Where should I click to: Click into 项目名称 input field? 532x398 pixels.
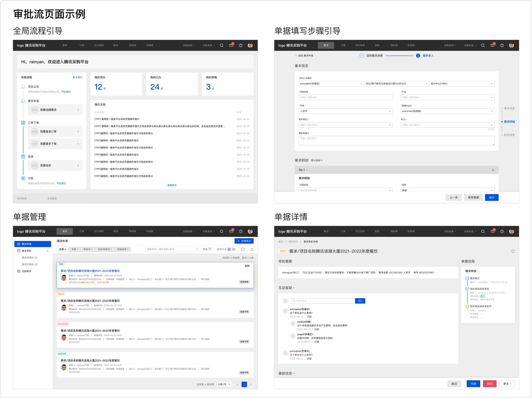pyautogui.click(x=346, y=97)
